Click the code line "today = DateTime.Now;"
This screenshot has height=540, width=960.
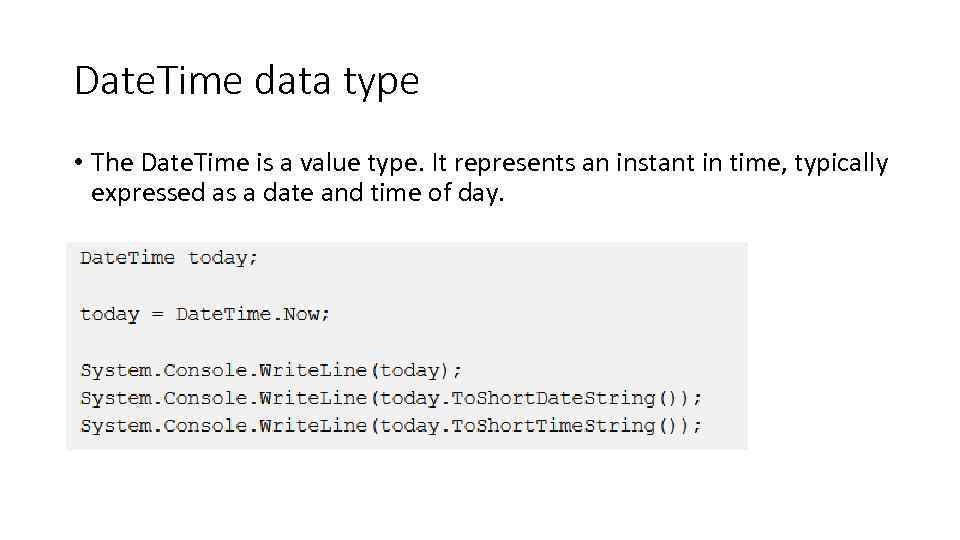point(204,314)
